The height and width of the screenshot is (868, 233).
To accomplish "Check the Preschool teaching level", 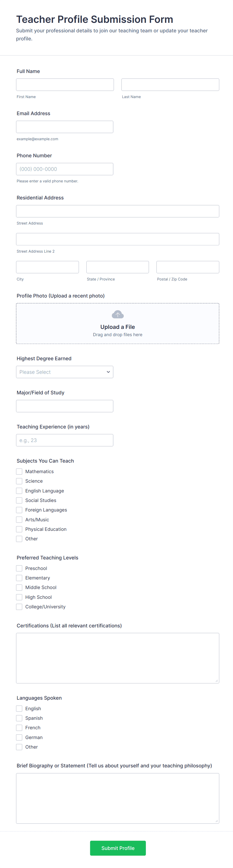I will coord(19,568).
